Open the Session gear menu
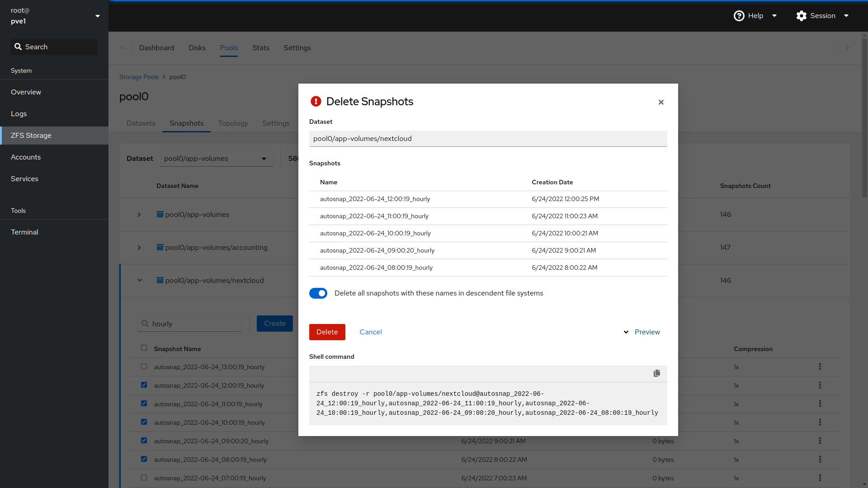Screen dimensions: 868x488 click(x=802, y=16)
